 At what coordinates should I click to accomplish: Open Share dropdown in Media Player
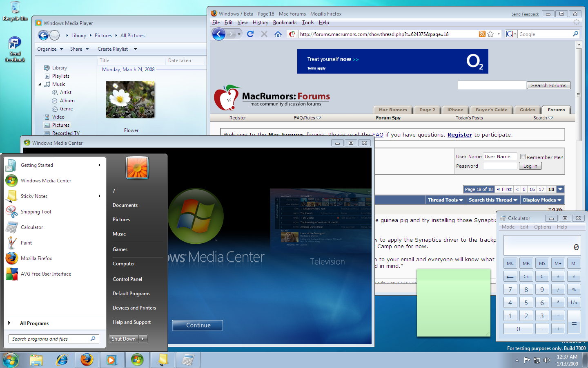(x=79, y=49)
